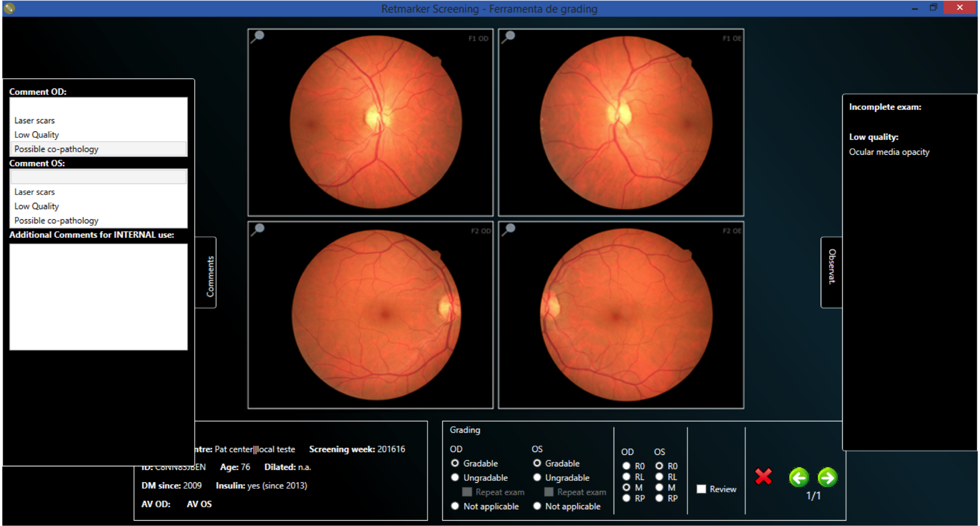
Task: Choose RP grade for OS eye
Action: click(659, 498)
